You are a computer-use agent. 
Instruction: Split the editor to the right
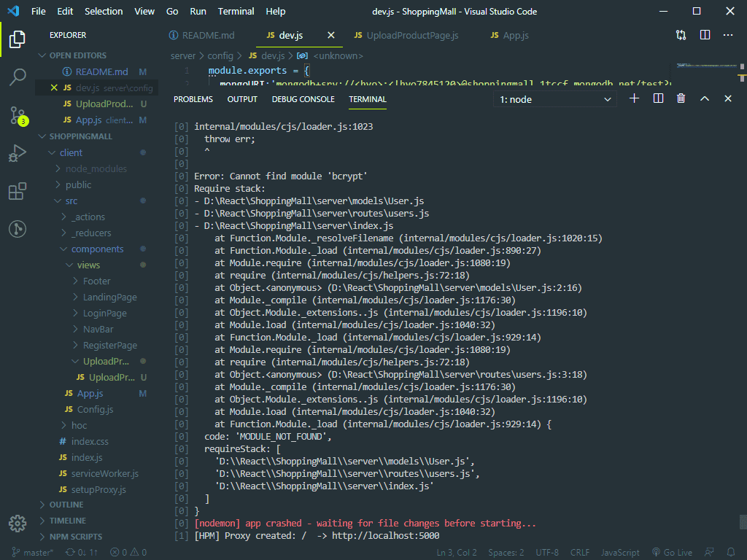705,35
